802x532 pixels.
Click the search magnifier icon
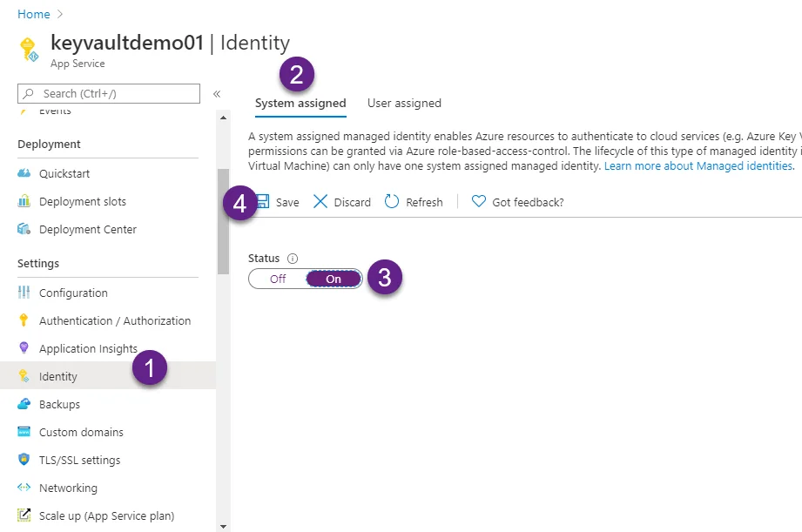click(29, 94)
